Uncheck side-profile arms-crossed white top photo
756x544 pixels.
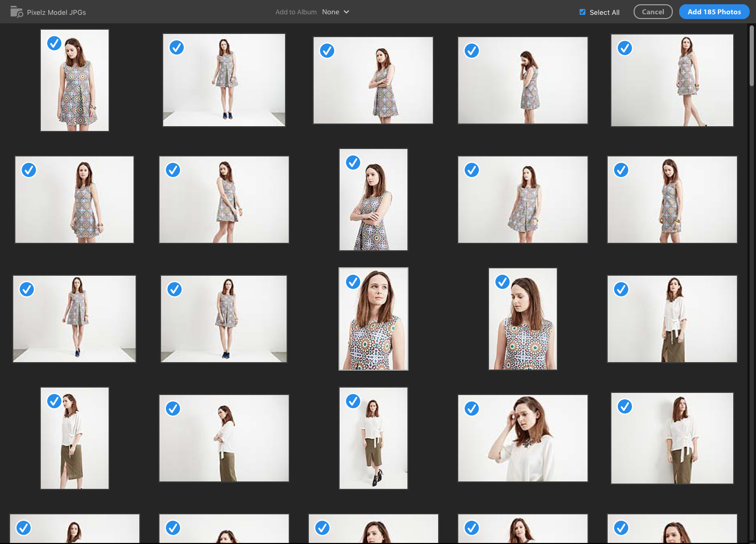173,409
